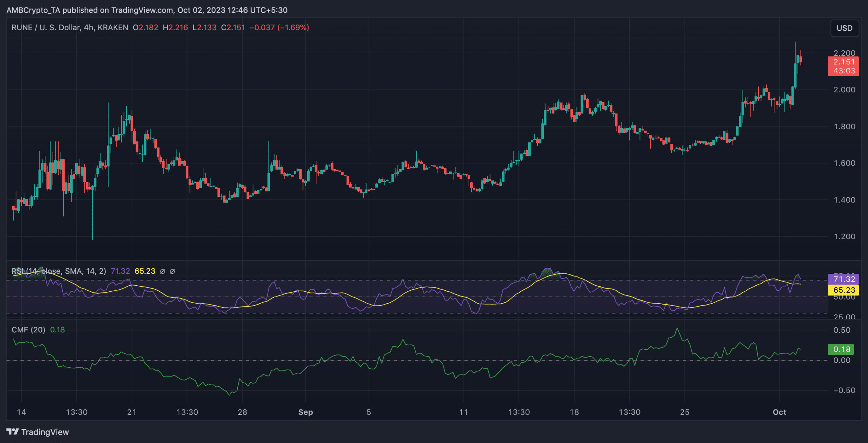Click the 0.50 CMF axis label
This screenshot has width=868, height=443.
point(842,330)
